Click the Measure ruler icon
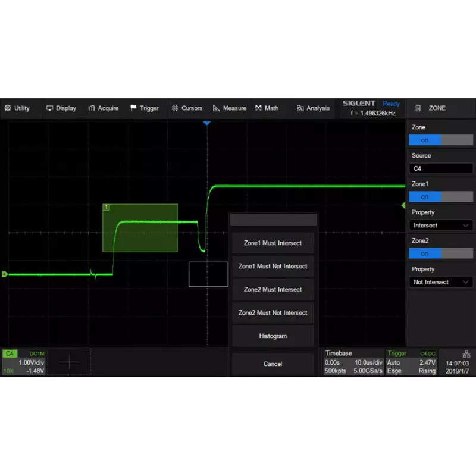Viewport: 476px width, 476px height. pyautogui.click(x=216, y=108)
